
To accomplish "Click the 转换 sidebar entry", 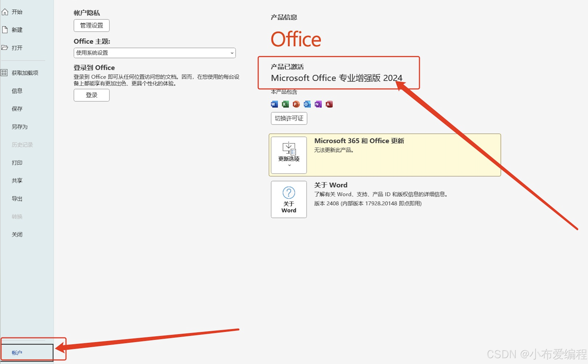I will 17,216.
